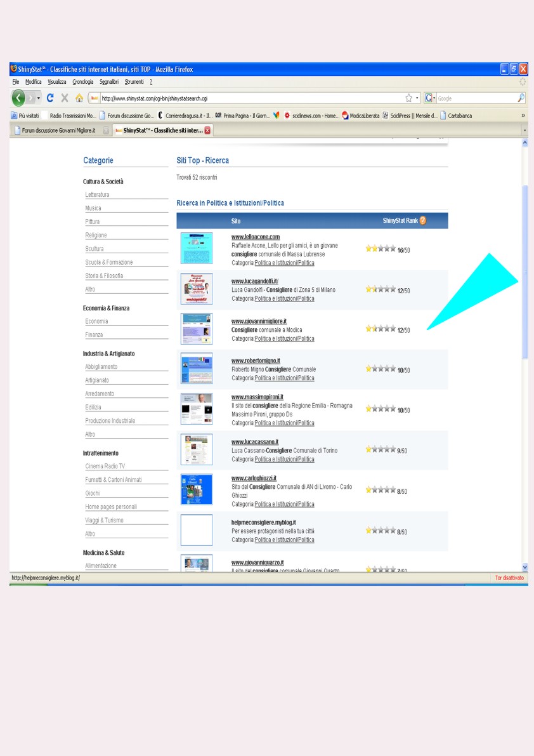Click the shinystat.com address bar

pos(251,98)
